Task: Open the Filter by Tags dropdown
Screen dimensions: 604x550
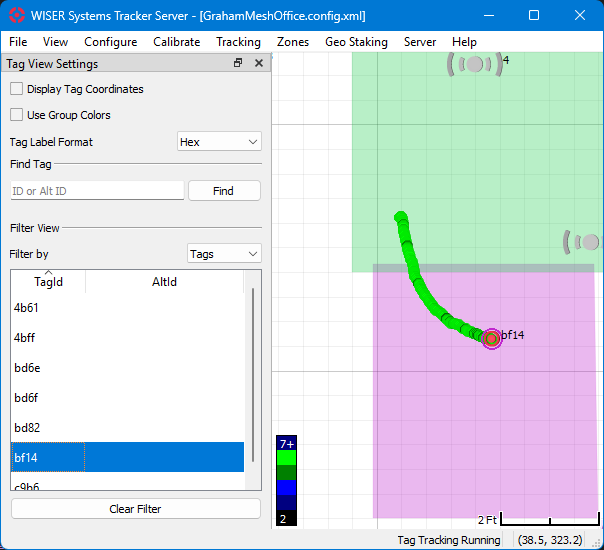Action: (x=224, y=254)
